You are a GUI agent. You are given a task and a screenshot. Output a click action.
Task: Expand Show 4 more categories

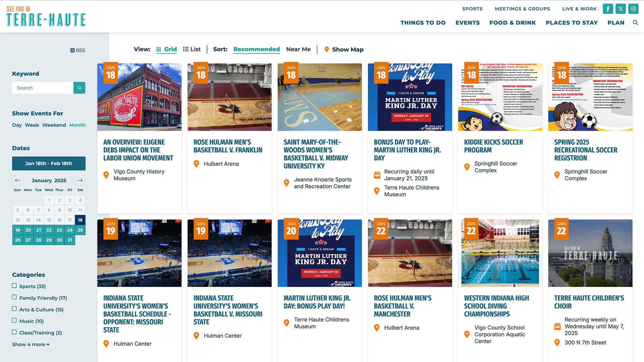tap(31, 345)
